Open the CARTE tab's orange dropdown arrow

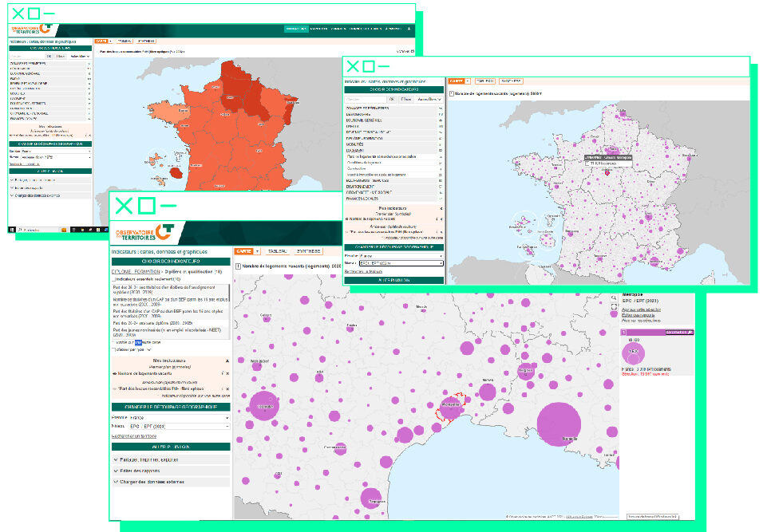pos(257,251)
